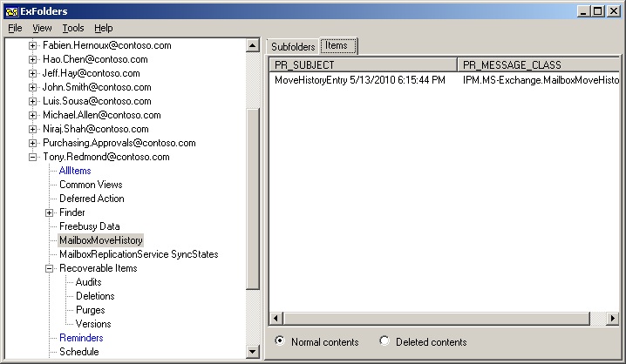Click the ExFolders title bar app icon
The width and height of the screenshot is (626, 364).
10,10
